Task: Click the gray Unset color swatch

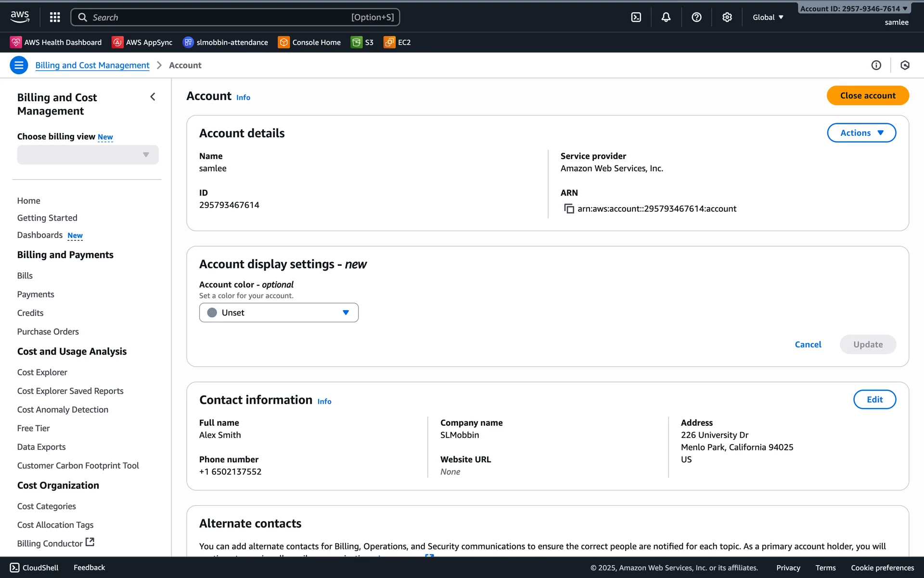Action: (212, 313)
